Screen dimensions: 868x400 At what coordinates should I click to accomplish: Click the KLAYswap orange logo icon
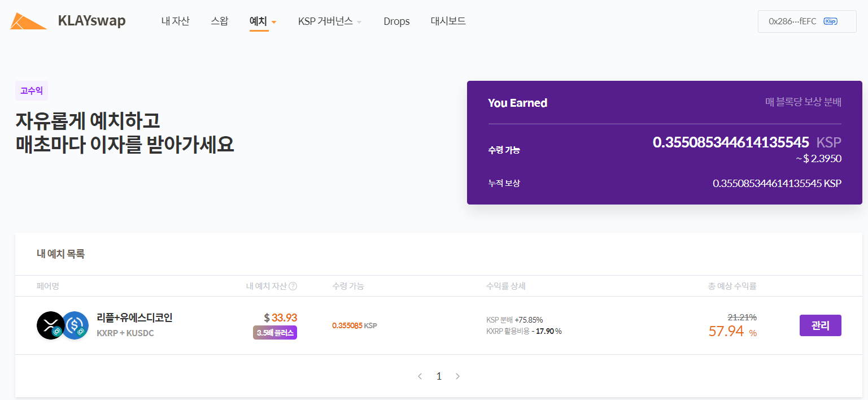[x=28, y=21]
